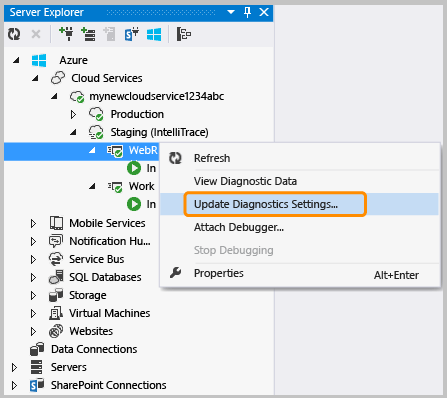This screenshot has height=398, width=447.
Task: Select the Virtual Machines label
Action: pos(110,313)
